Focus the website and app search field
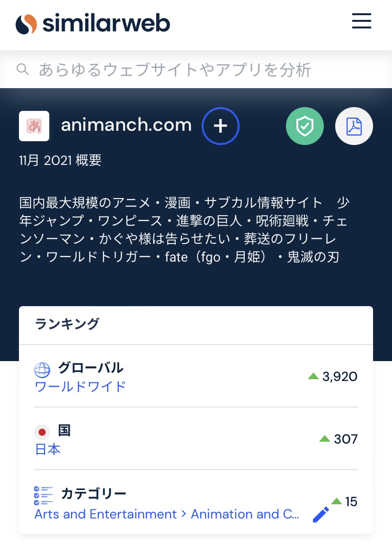Screen dimensions: 392x545 coord(175,70)
